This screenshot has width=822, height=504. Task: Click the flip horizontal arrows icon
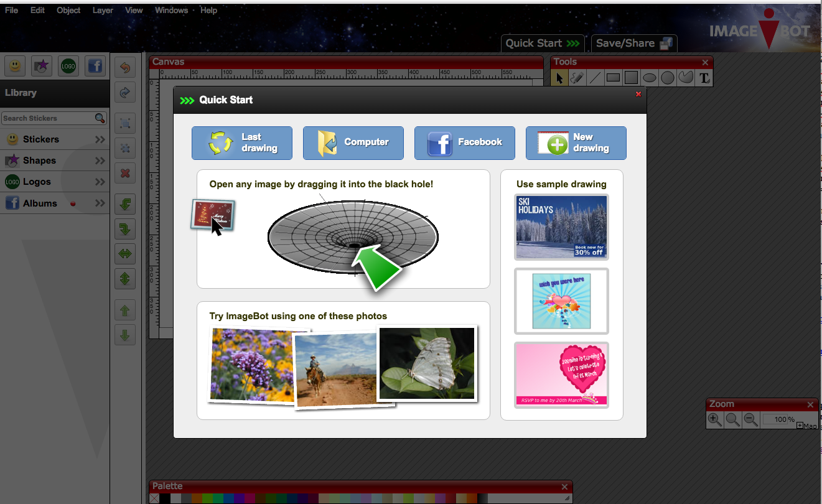click(125, 253)
